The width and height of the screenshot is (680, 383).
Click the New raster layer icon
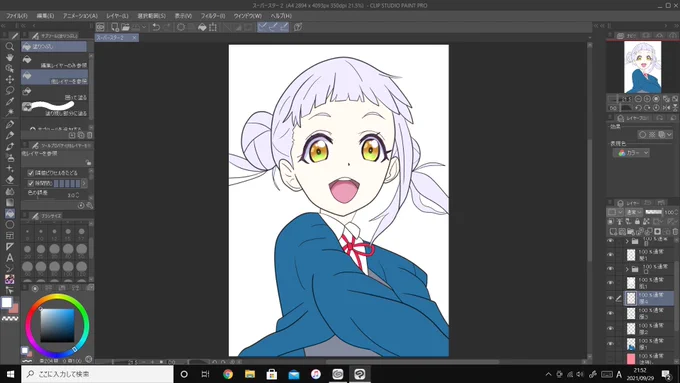pos(613,232)
